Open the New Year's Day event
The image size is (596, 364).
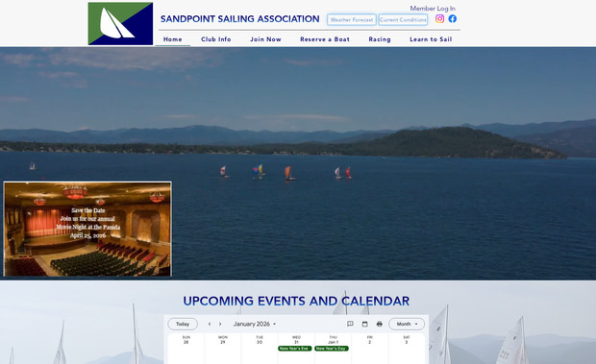[x=332, y=349]
